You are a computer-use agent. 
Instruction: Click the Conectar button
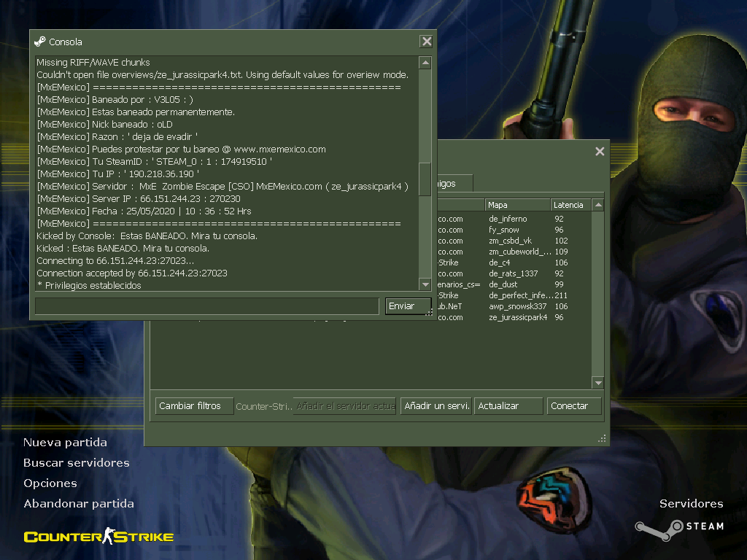coord(574,405)
